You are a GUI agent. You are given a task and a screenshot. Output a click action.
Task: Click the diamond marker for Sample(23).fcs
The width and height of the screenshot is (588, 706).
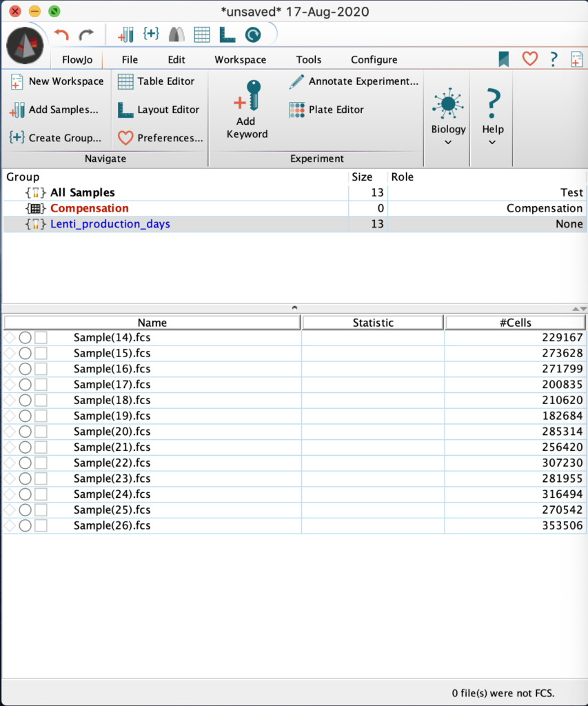(10, 478)
